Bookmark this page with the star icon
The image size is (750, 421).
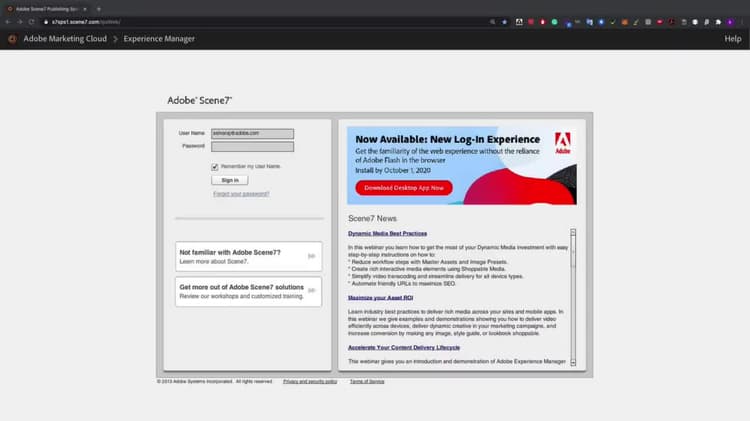(x=504, y=22)
